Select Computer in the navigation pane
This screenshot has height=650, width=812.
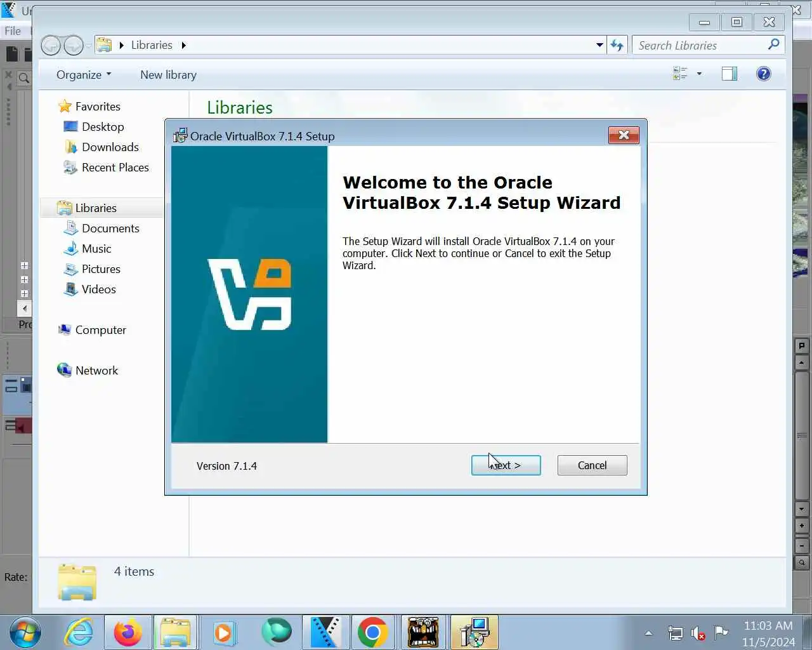click(x=100, y=330)
